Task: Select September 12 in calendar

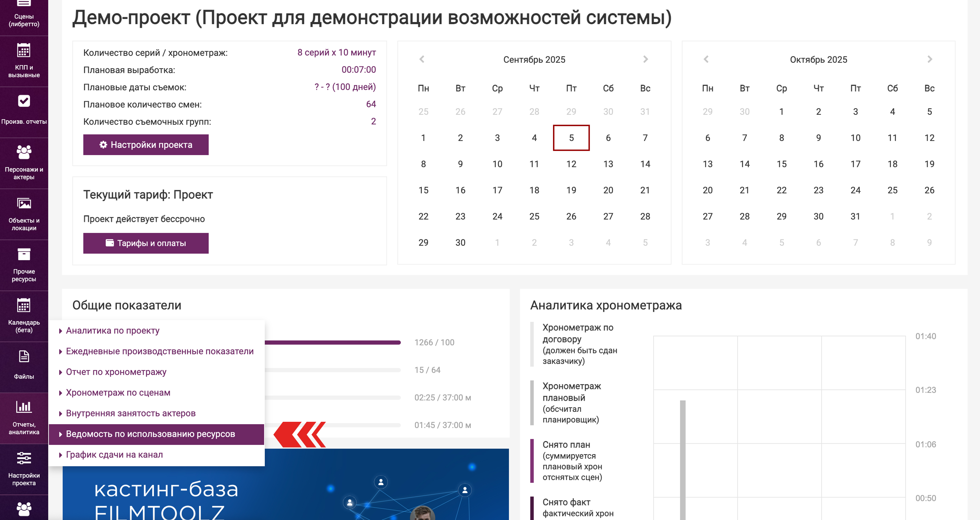Action: pyautogui.click(x=571, y=164)
